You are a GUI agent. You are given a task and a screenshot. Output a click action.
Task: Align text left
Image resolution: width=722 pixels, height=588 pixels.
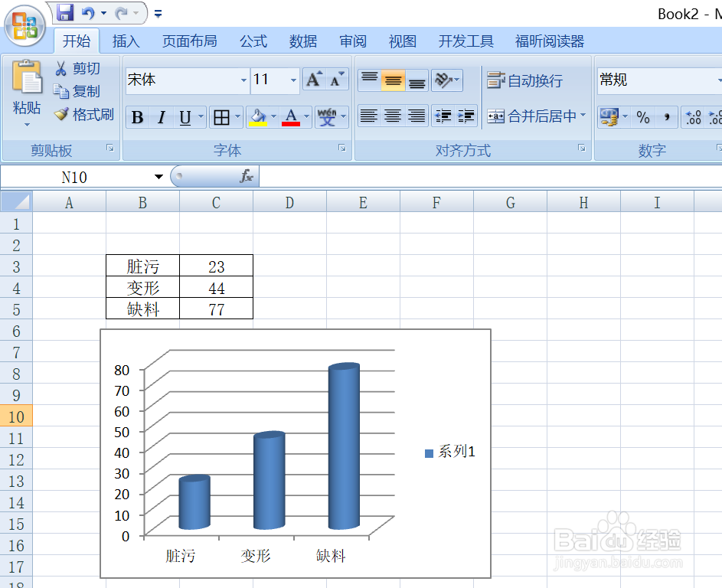[x=369, y=116]
